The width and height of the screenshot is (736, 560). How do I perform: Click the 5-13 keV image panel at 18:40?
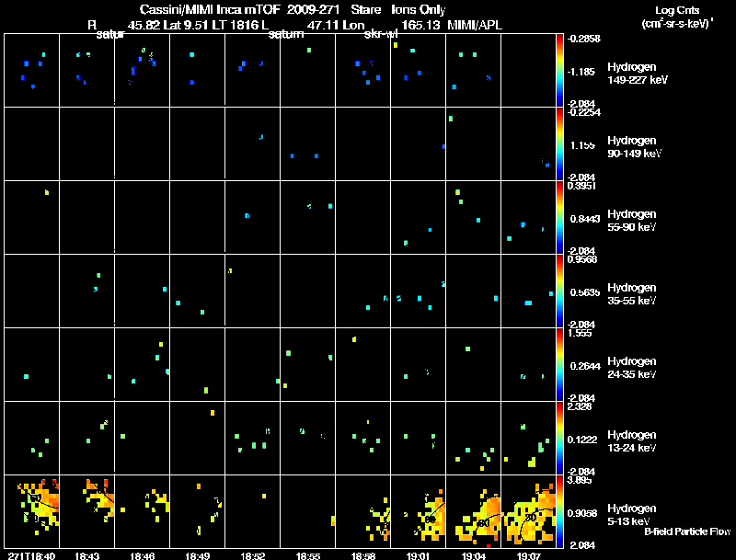click(x=31, y=512)
